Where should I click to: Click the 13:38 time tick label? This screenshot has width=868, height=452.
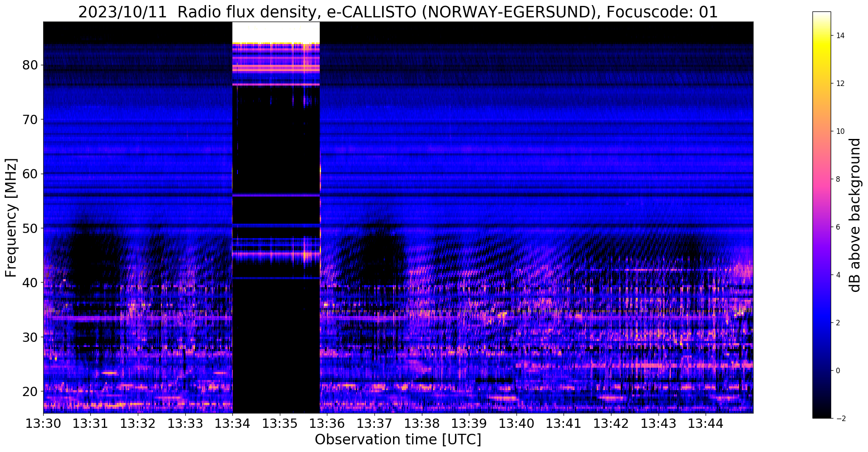coord(421,423)
